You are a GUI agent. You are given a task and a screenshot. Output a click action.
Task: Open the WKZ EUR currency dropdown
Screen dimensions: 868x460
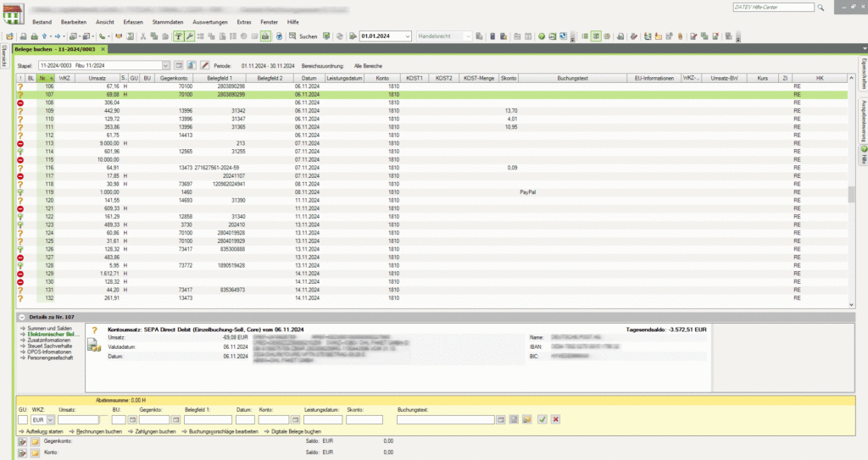coord(50,420)
